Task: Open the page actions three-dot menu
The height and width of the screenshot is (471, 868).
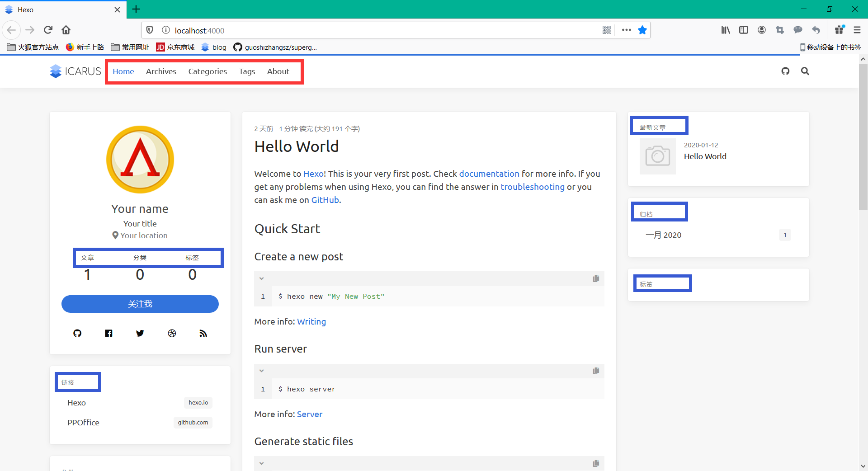Action: point(626,30)
